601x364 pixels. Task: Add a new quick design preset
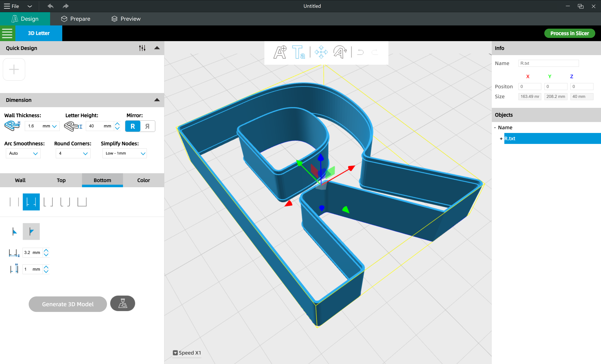tap(14, 69)
